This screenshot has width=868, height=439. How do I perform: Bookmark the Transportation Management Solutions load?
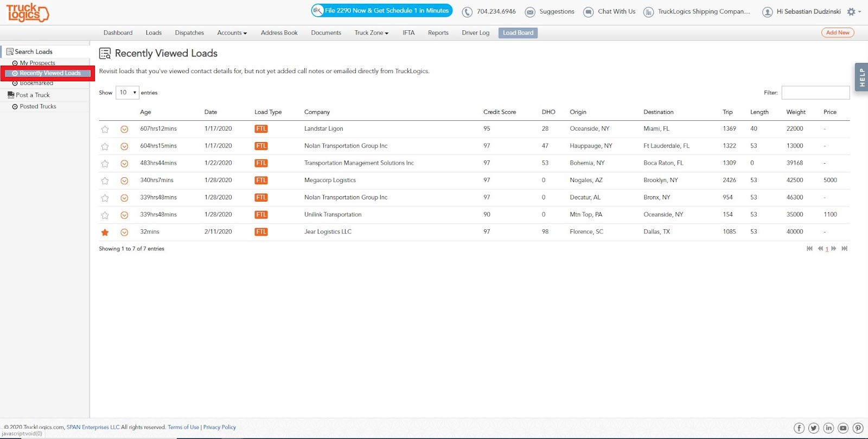point(105,163)
